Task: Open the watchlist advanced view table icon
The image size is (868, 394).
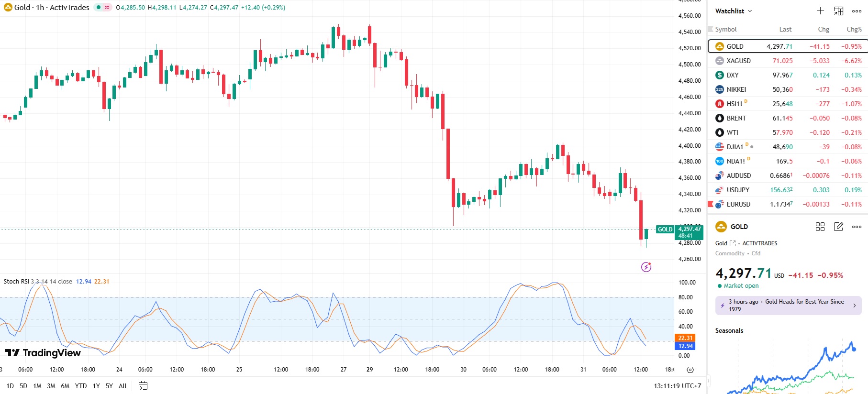Action: pos(838,11)
